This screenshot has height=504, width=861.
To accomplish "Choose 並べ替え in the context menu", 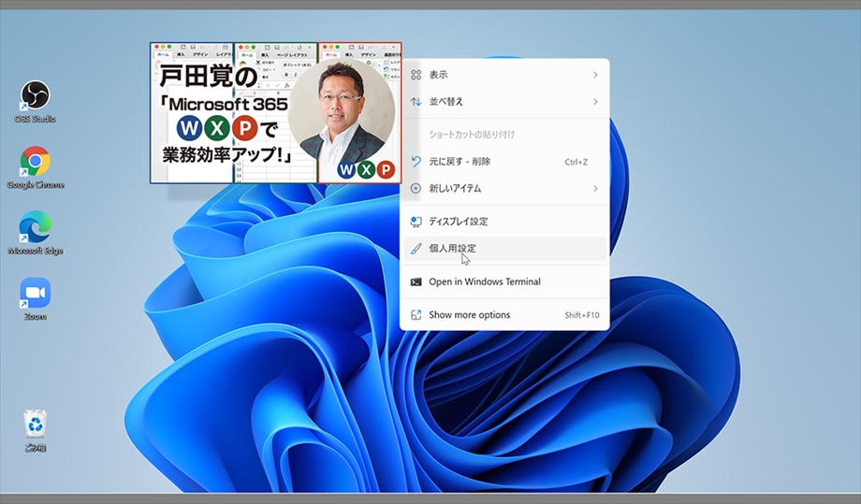I will [504, 102].
